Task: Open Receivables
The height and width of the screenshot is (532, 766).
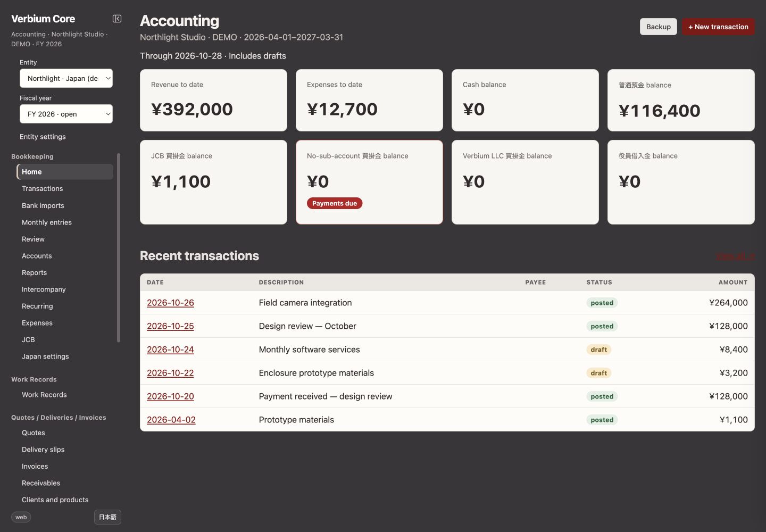Action: click(41, 483)
